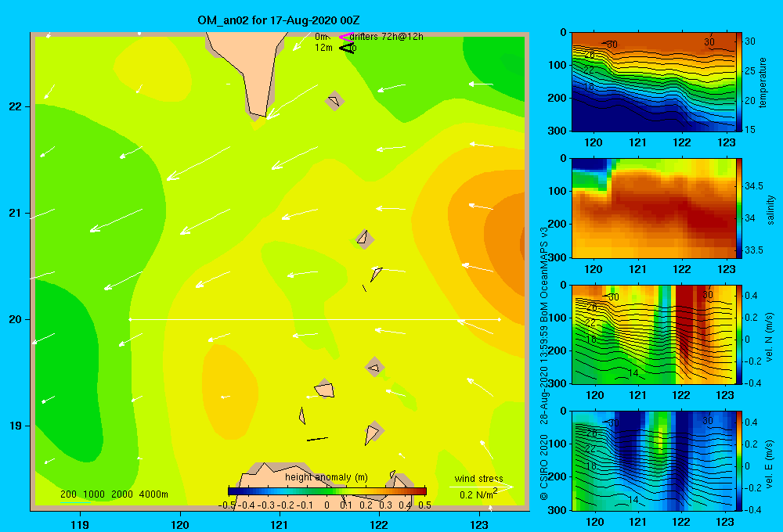
Task: Click the 'vel. N (m/s)' axis label
Action: [x=770, y=337]
